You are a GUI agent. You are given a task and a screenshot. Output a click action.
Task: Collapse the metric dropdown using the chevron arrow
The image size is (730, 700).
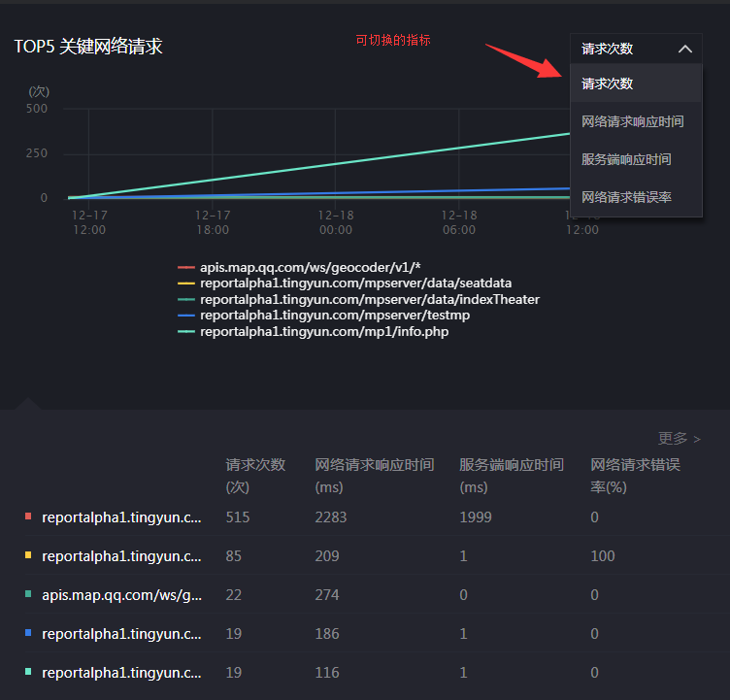pyautogui.click(x=685, y=49)
